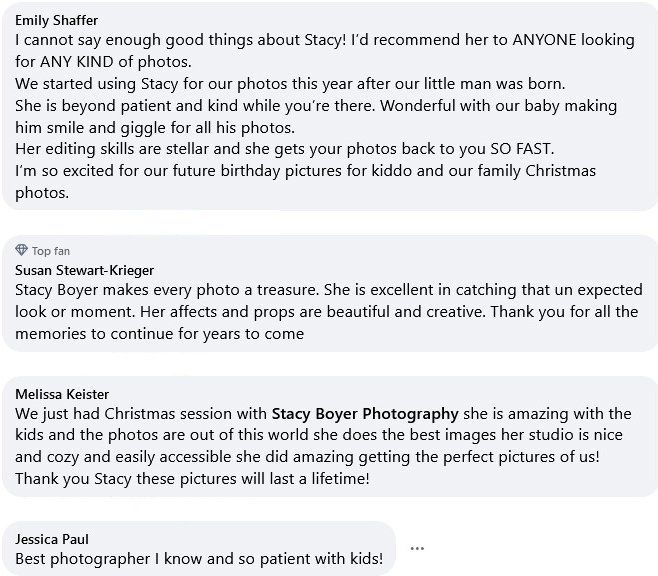Open Emily Shaffer's profile name link
Image resolution: width=658 pixels, height=576 pixels.
click(57, 20)
